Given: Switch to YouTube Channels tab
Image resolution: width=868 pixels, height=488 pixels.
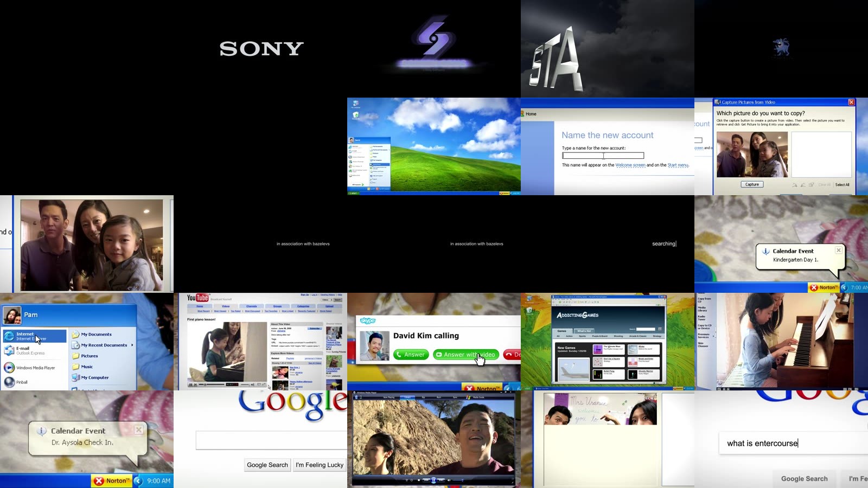Looking at the screenshot, I should pyautogui.click(x=252, y=306).
